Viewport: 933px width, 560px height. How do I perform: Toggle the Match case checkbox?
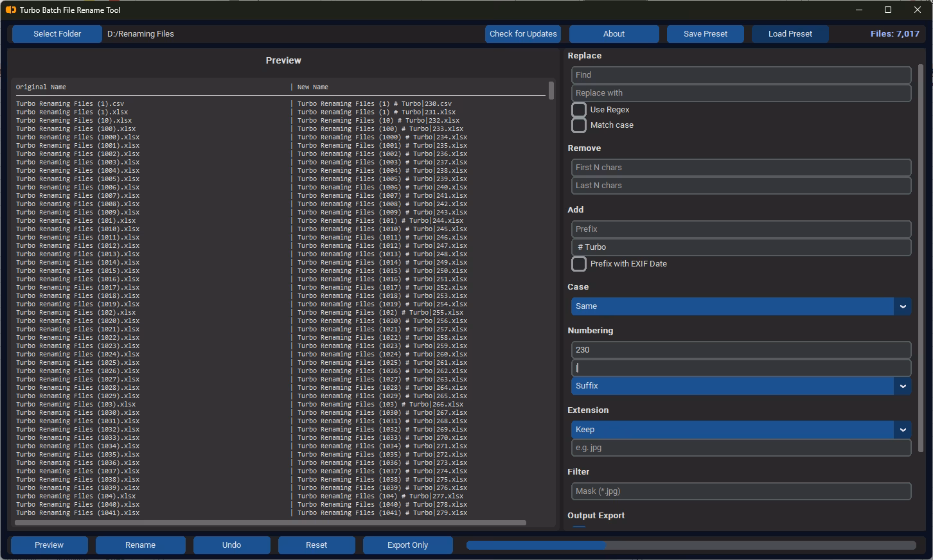[x=579, y=125]
